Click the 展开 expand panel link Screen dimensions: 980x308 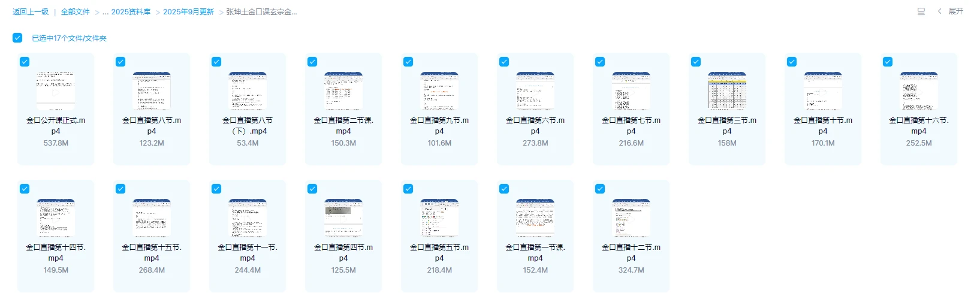click(955, 11)
